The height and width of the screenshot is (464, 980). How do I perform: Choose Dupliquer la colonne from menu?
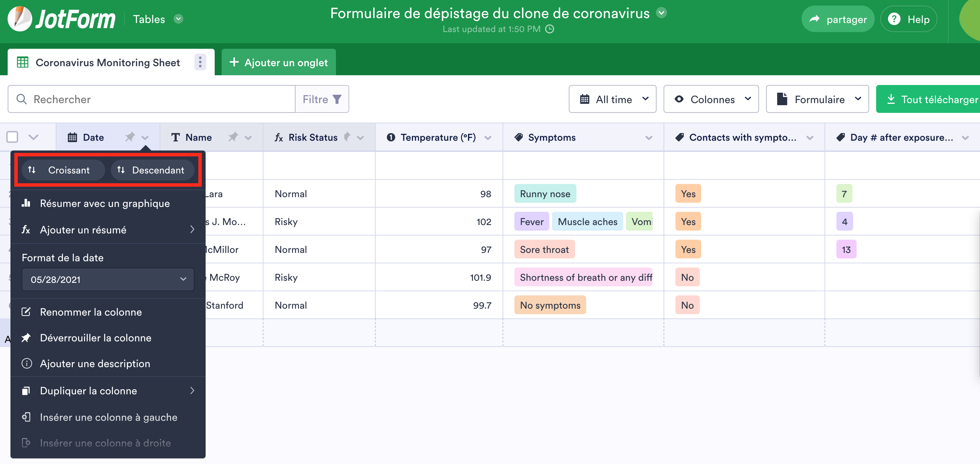[88, 391]
